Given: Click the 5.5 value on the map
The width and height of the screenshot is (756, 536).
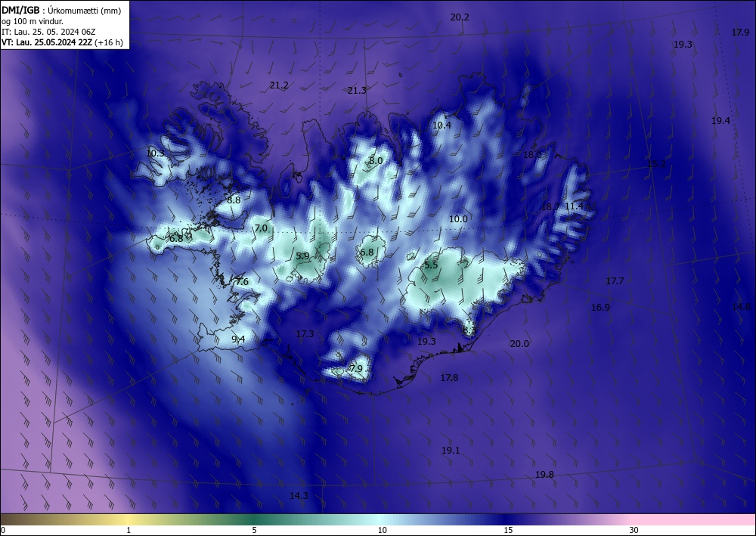Looking at the screenshot, I should (431, 265).
